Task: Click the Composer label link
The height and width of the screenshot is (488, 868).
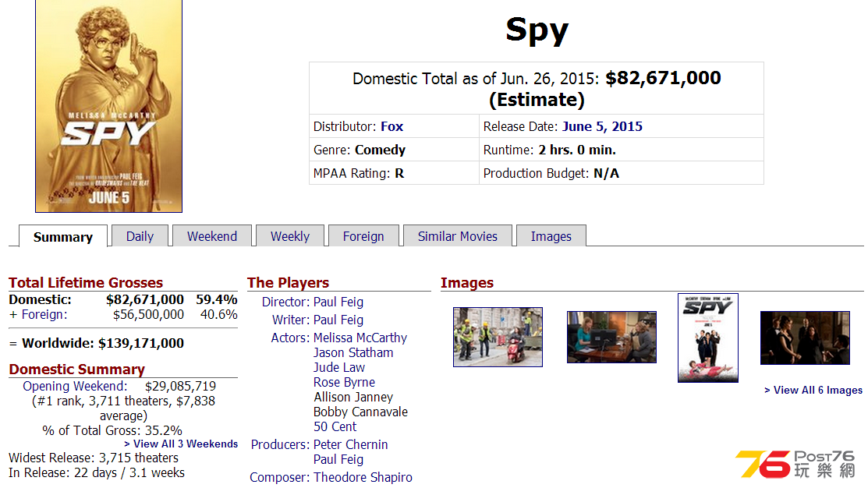Action: (279, 477)
